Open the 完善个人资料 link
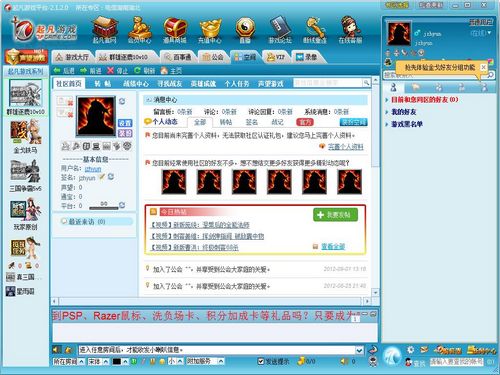 (x=346, y=146)
